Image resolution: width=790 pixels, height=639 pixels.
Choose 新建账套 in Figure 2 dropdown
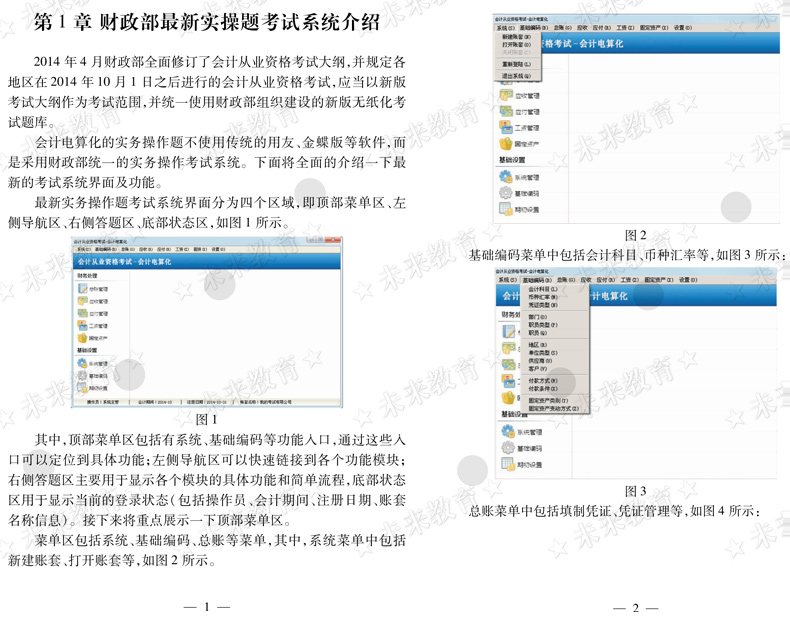pos(516,37)
